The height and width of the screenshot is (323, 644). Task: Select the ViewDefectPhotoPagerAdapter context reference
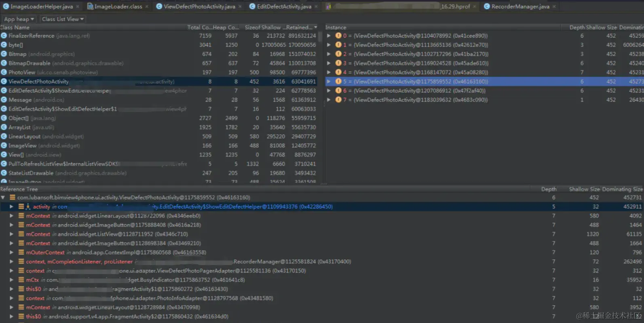pyautogui.click(x=322, y=271)
